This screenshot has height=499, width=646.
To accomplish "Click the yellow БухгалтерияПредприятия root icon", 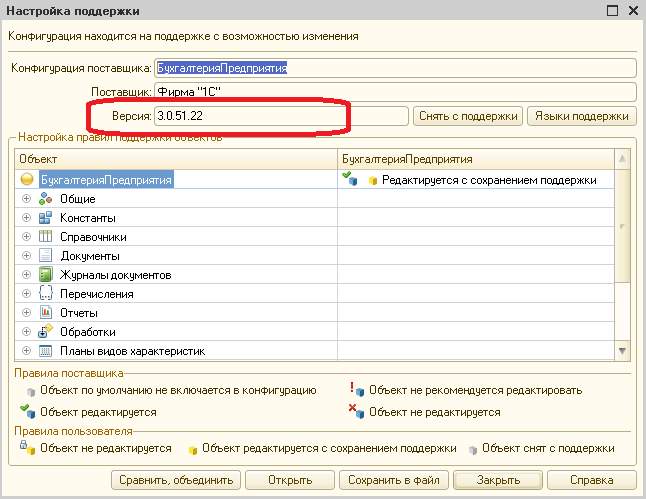I will 27,179.
